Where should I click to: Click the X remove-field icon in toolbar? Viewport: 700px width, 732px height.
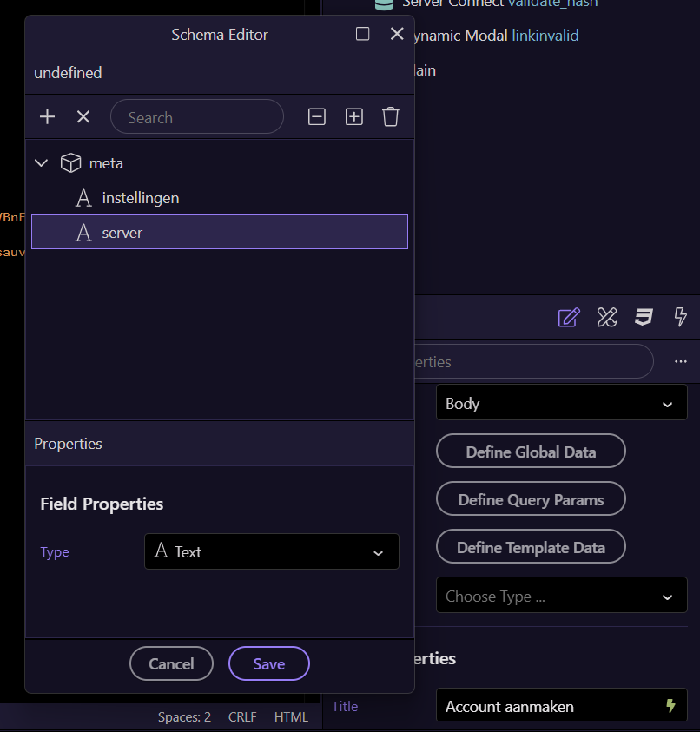(83, 116)
